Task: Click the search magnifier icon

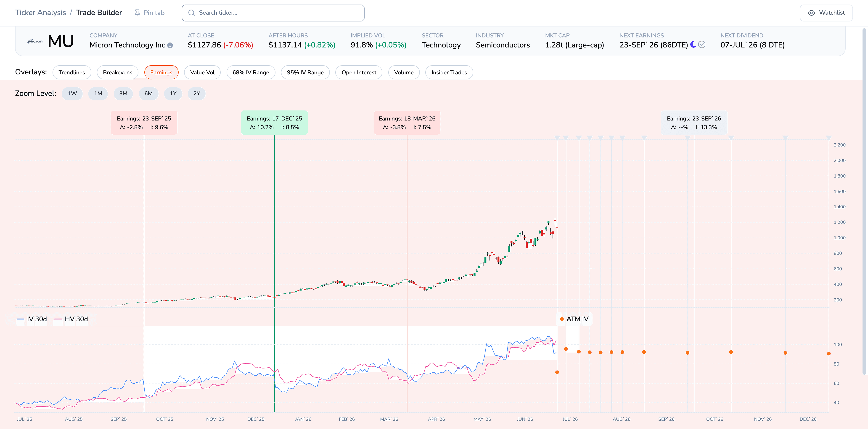Action: (x=191, y=13)
